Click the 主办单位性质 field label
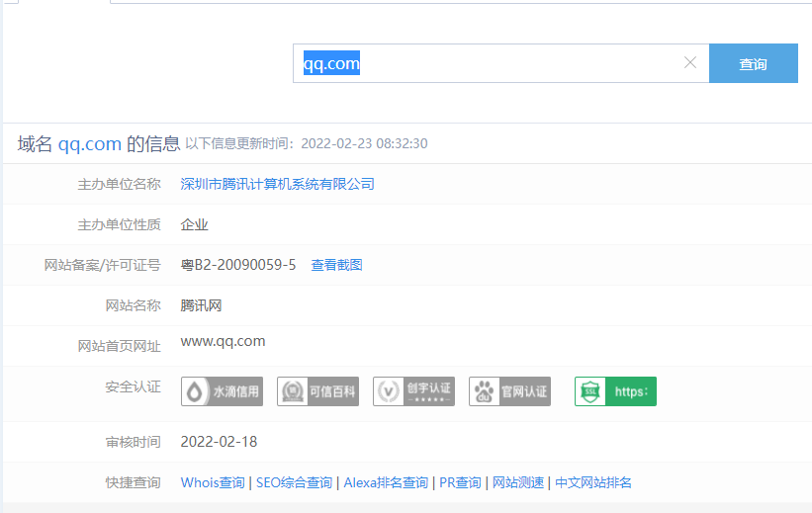 (x=119, y=224)
